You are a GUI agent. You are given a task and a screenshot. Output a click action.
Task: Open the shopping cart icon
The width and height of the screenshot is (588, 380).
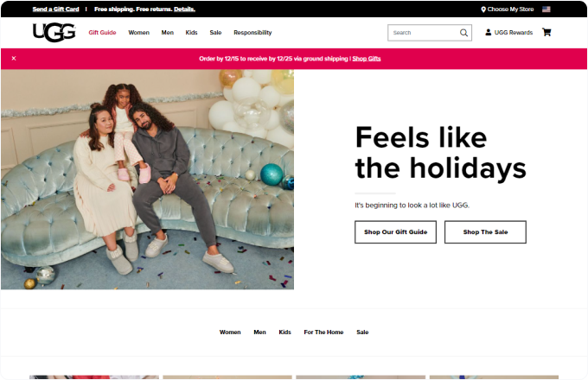[x=546, y=32]
